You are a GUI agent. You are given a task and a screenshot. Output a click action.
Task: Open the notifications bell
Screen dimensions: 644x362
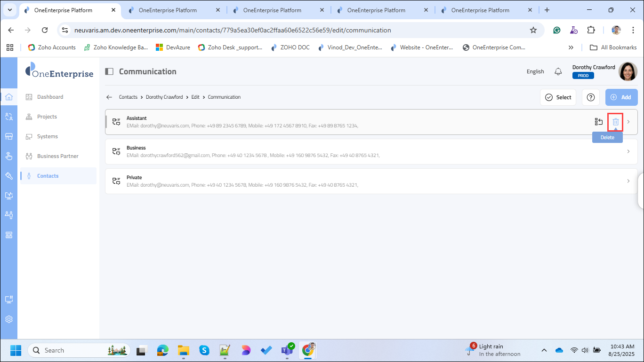558,71
